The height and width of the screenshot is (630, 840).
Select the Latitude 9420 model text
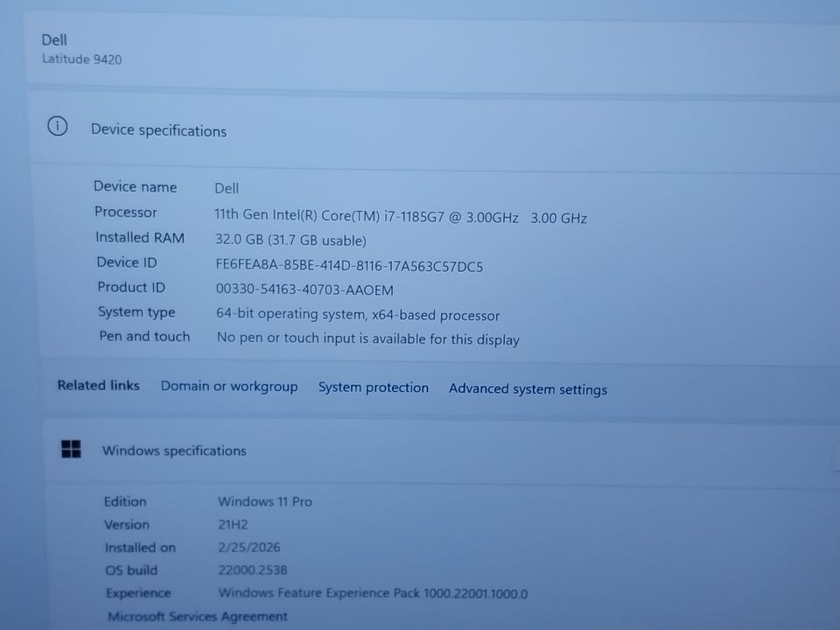[82, 59]
